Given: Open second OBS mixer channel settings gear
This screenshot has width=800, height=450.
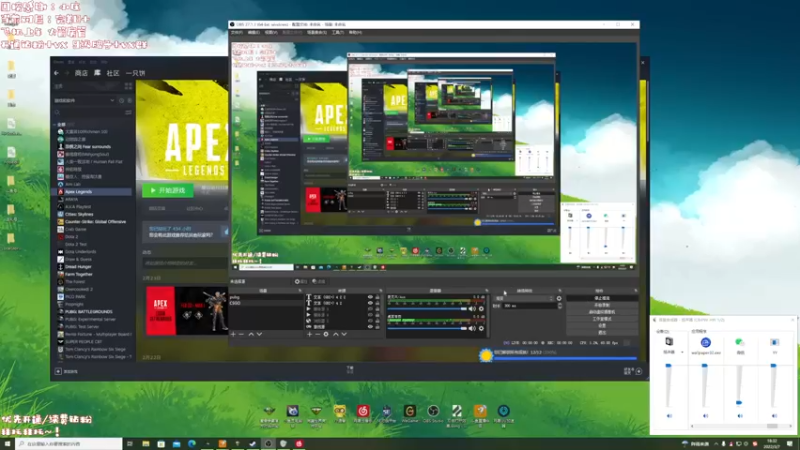Looking at the screenshot, I should point(481,328).
